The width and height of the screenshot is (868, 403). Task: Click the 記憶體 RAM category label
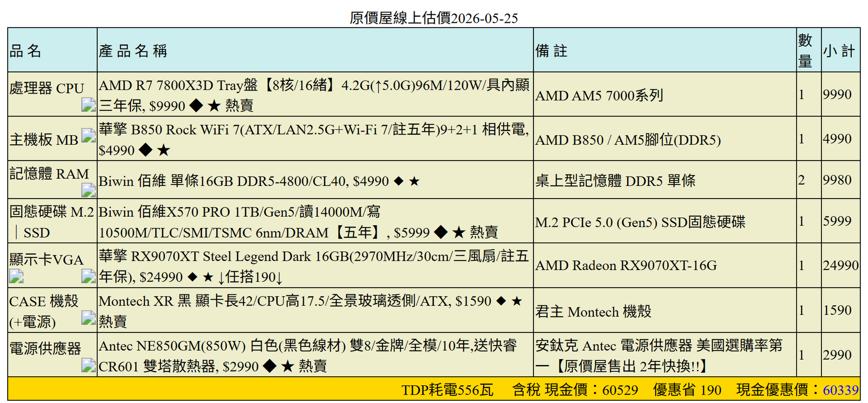[x=49, y=174]
